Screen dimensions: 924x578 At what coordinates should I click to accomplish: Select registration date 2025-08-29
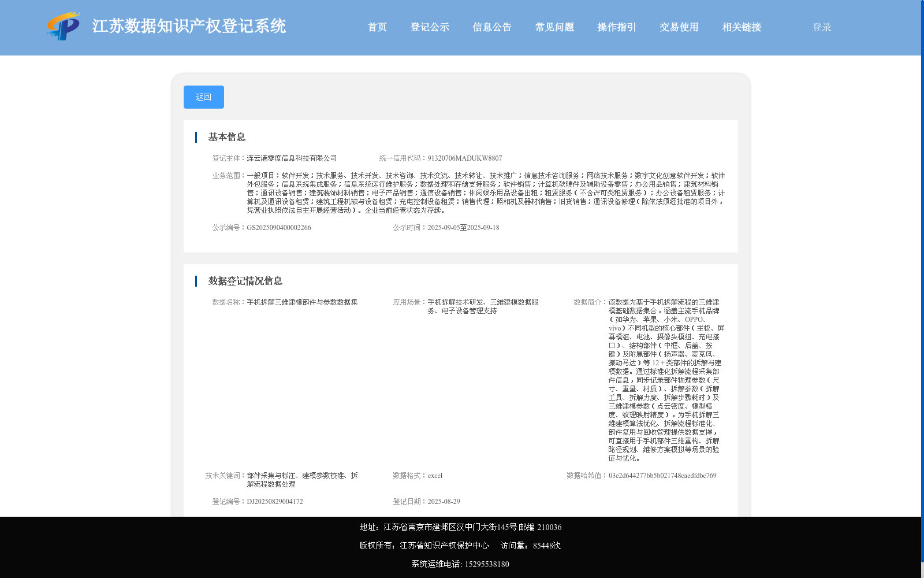coord(444,502)
